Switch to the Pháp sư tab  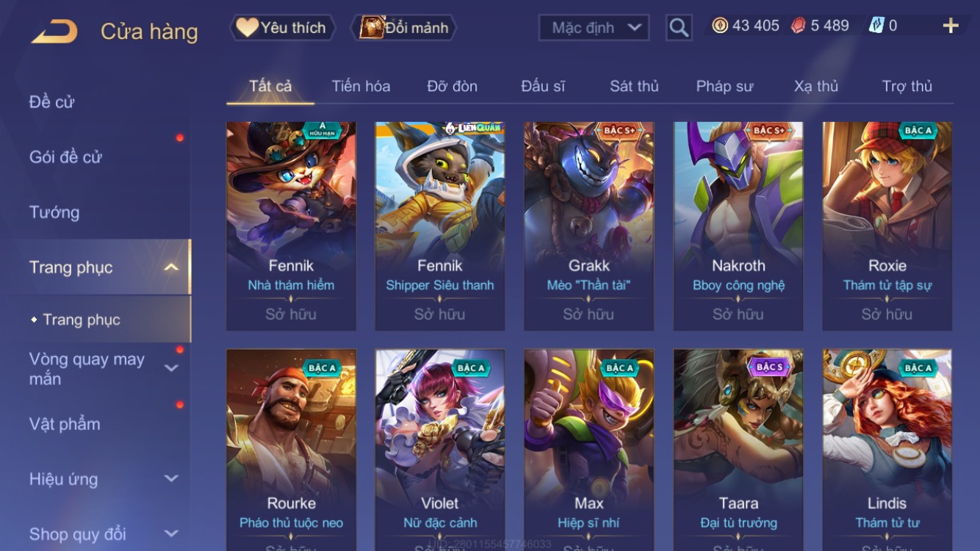pyautogui.click(x=724, y=86)
